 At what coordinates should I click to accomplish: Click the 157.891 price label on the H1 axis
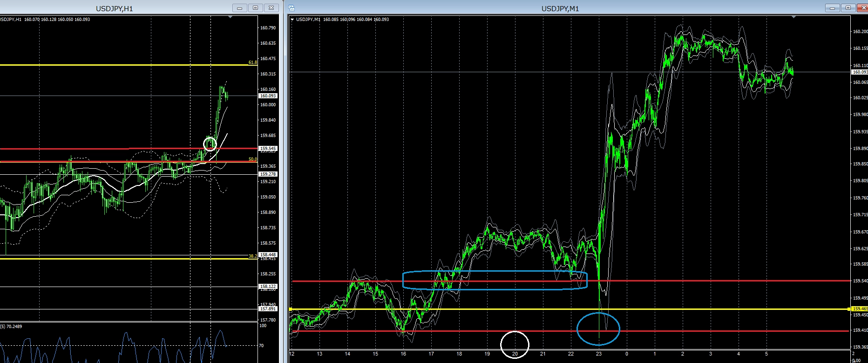pyautogui.click(x=268, y=309)
